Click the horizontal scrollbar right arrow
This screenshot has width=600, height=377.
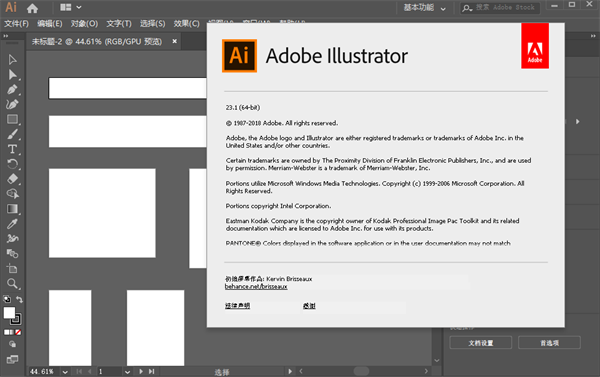pyautogui.click(x=426, y=371)
